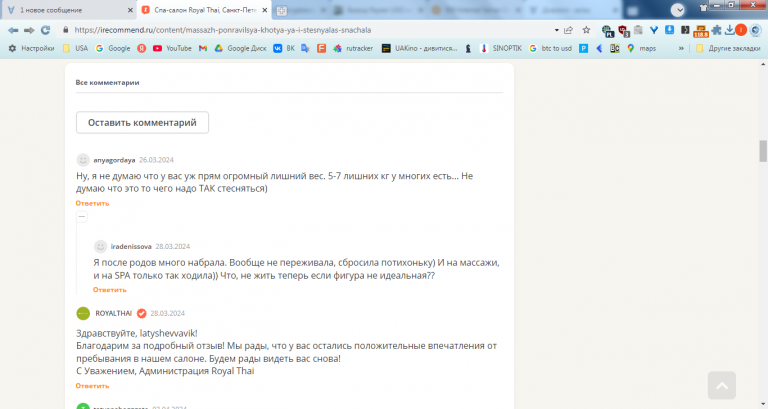Open anyagordaya's user profile

[x=114, y=160]
